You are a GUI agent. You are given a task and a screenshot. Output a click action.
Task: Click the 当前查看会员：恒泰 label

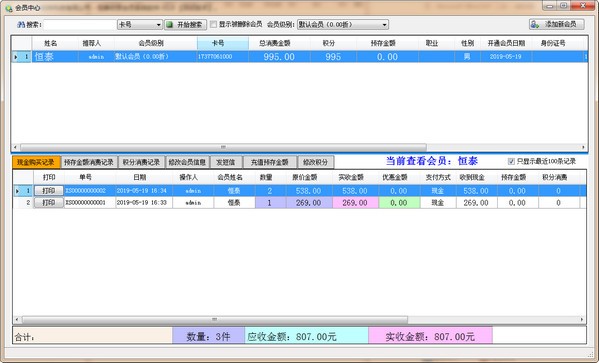(x=432, y=161)
